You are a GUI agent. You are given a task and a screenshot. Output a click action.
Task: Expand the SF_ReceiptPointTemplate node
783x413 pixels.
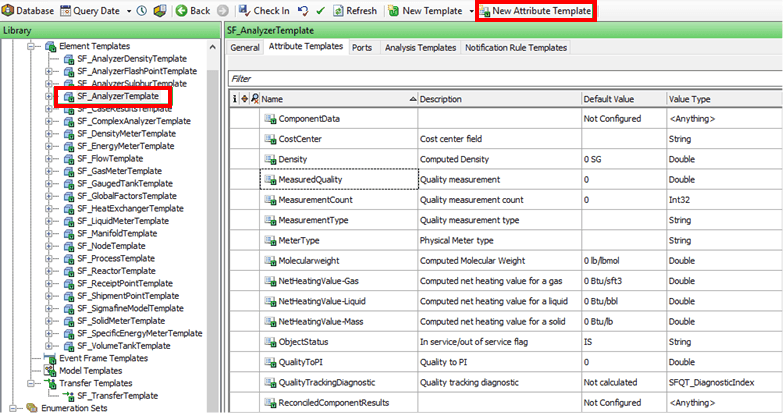(x=49, y=283)
